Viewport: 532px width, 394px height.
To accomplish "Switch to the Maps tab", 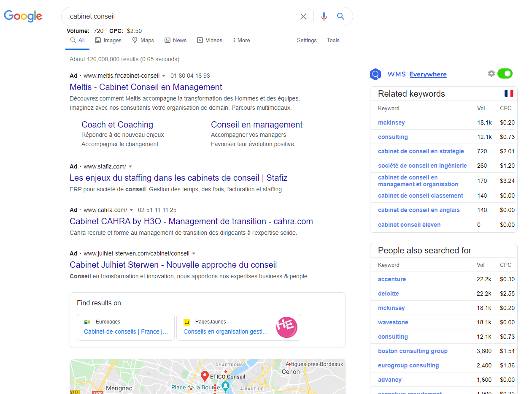I will 143,41.
